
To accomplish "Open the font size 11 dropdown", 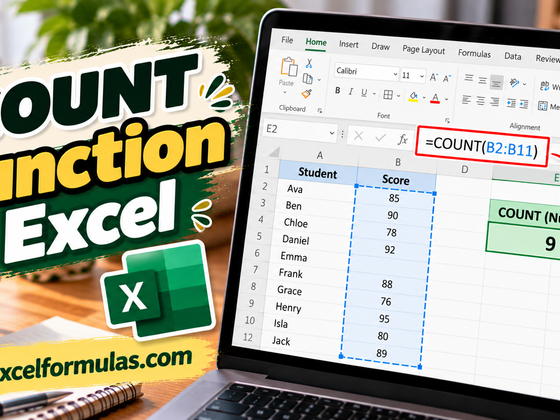I will click(x=422, y=76).
